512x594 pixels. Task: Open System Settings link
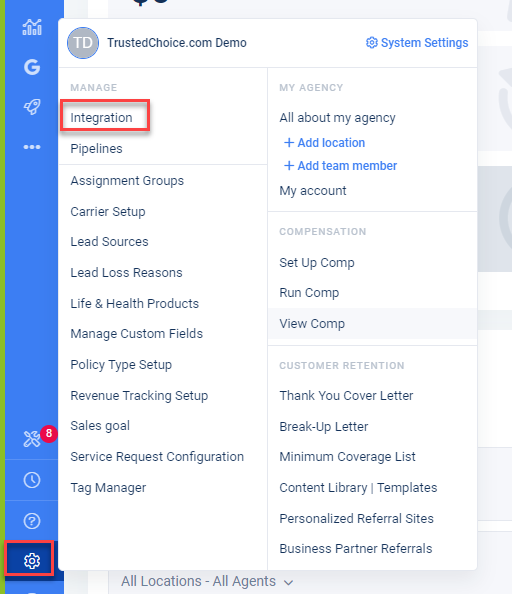[417, 43]
